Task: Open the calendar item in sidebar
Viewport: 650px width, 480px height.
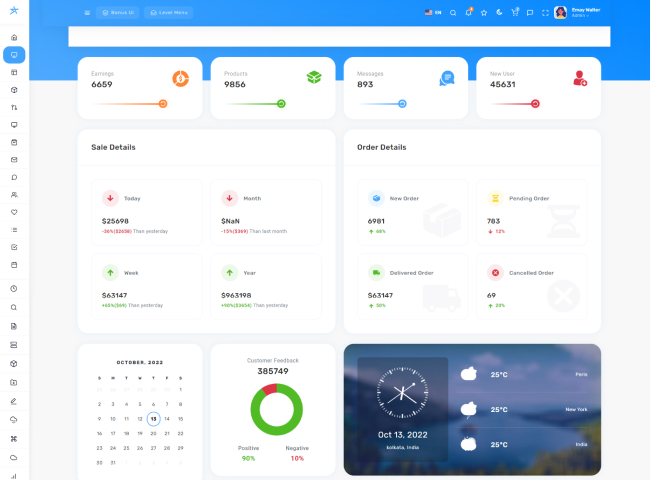Action: (14, 265)
